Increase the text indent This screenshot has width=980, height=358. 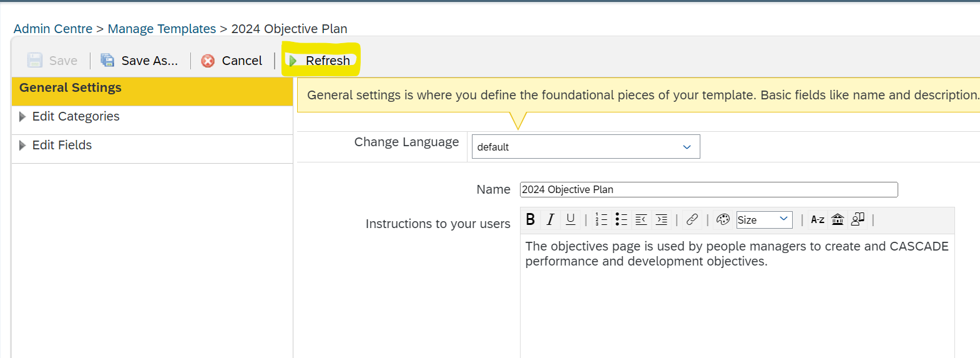coord(662,219)
